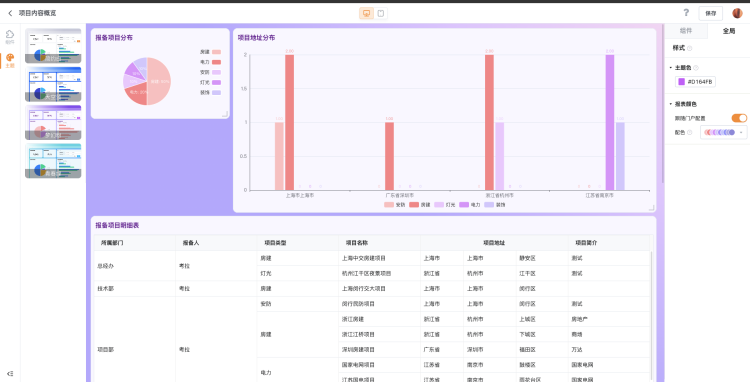Go back using the arrow beside 项目内容概览
750x382 pixels.
click(10, 13)
